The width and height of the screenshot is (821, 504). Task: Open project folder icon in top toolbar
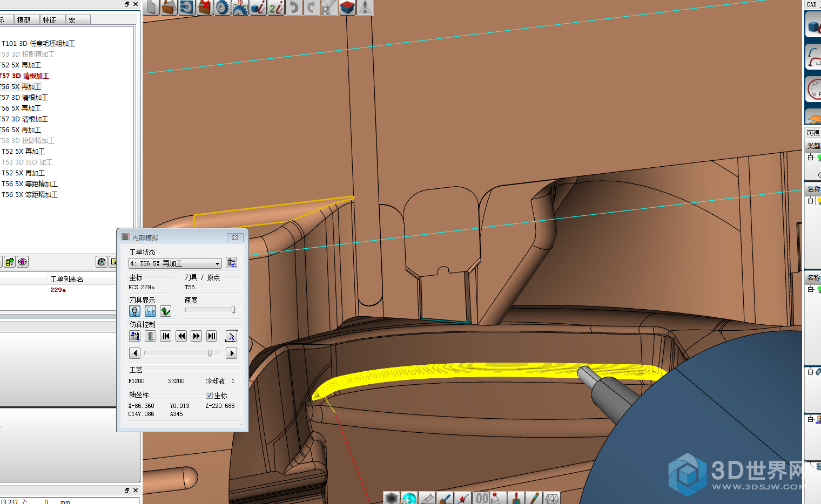[x=169, y=7]
